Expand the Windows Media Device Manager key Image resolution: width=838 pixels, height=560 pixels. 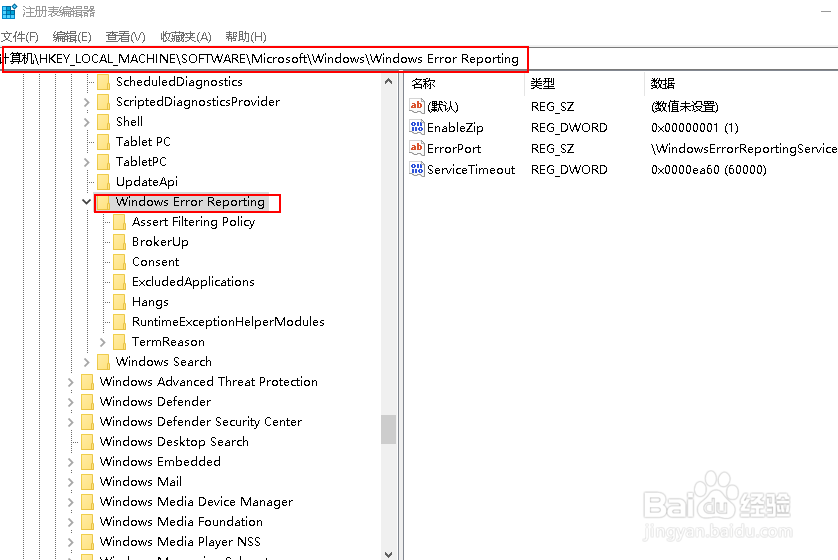click(x=71, y=502)
